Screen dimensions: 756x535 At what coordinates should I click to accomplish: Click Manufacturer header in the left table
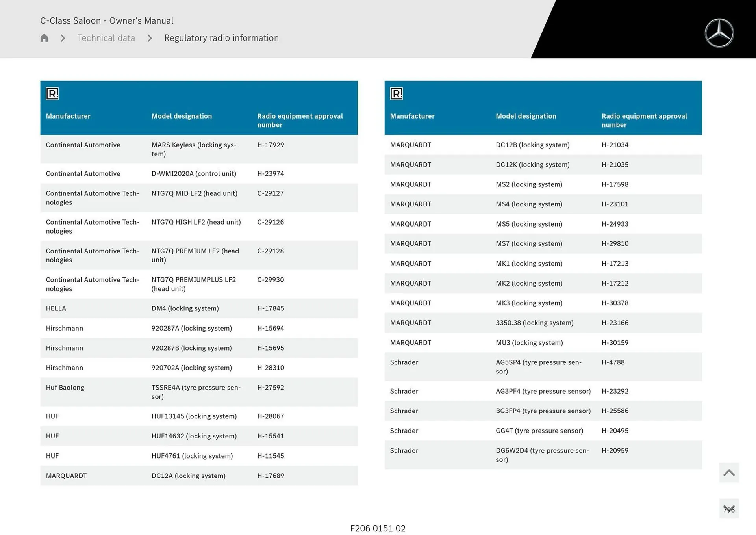68,116
